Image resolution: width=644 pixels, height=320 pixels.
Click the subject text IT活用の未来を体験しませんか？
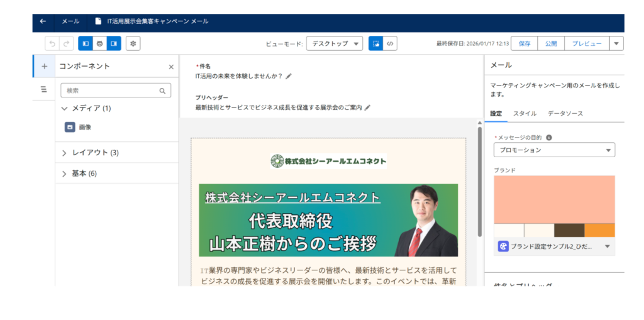239,76
